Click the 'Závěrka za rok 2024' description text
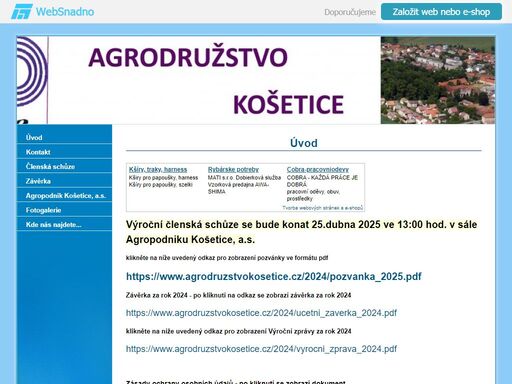 (238, 295)
